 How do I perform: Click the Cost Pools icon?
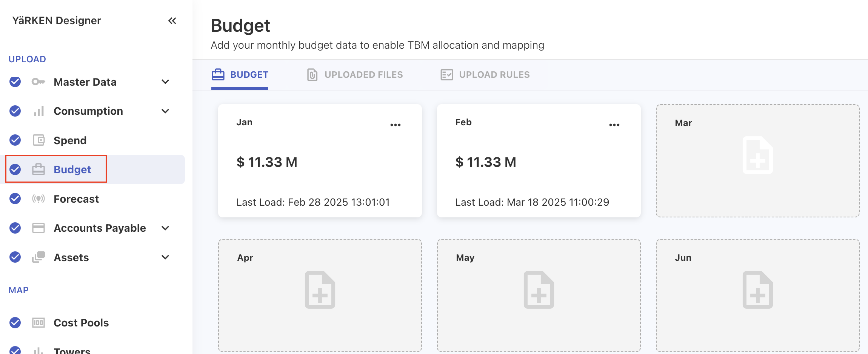click(38, 323)
